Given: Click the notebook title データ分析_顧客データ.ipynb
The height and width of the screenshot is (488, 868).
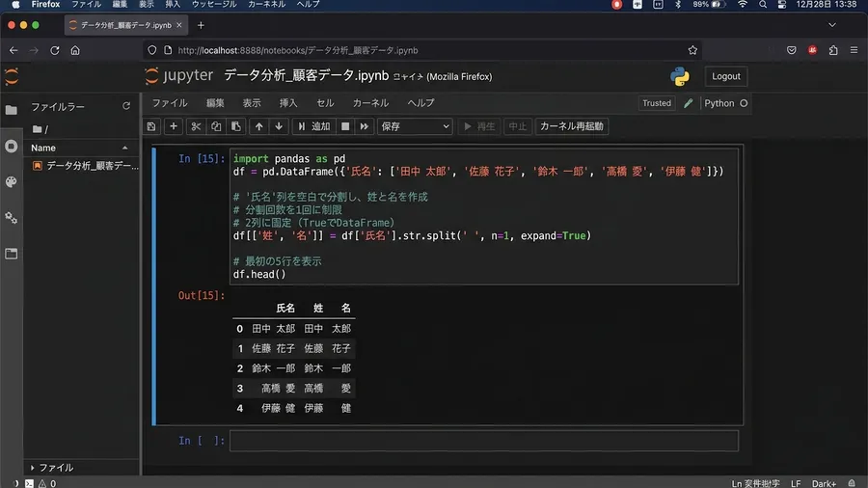Looking at the screenshot, I should (306, 76).
